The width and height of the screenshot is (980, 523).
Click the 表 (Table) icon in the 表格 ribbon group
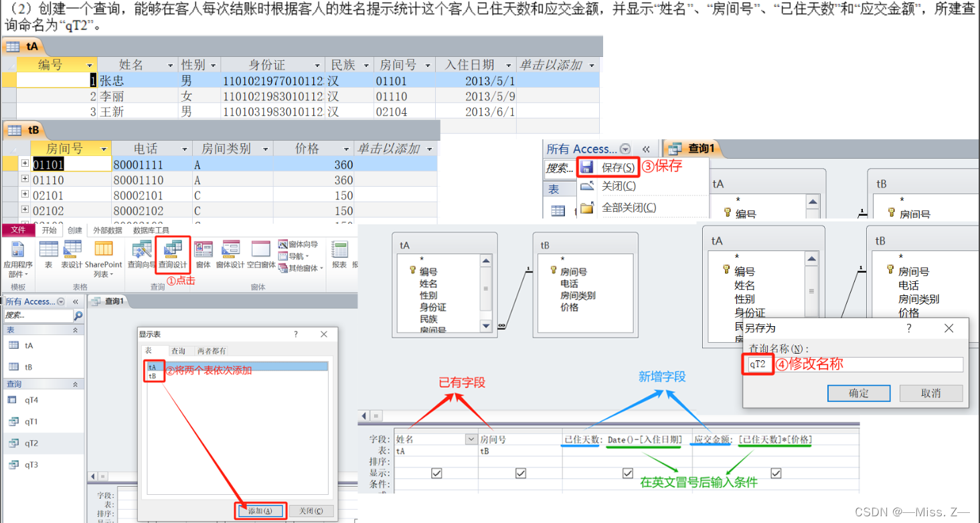(x=48, y=255)
